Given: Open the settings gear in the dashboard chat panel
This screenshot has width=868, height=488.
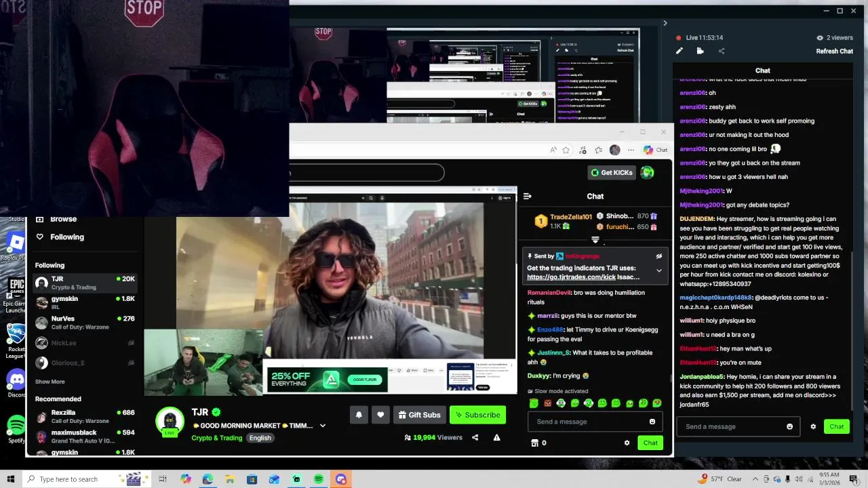Looking at the screenshot, I should click(813, 427).
